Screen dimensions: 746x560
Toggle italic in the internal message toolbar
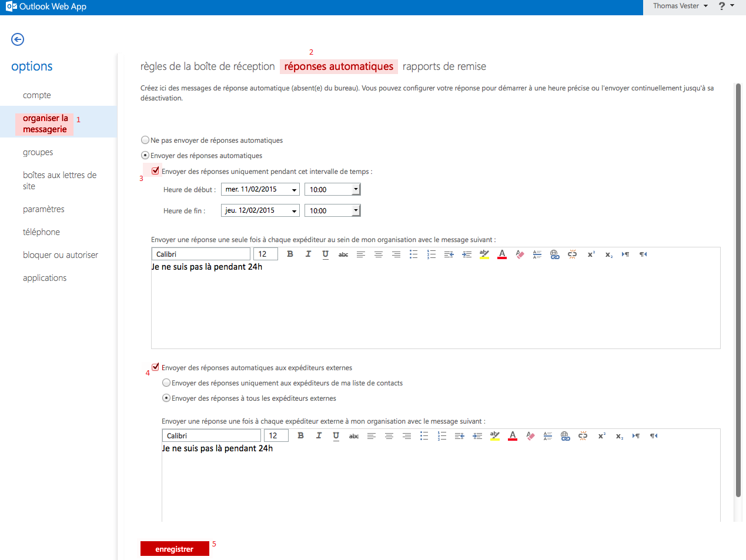pyautogui.click(x=308, y=254)
